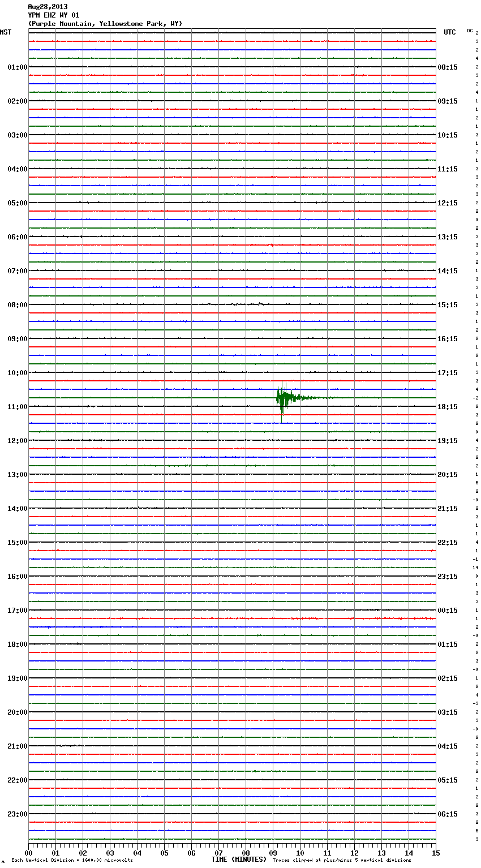Select the 10:00 MST time label

(18, 373)
